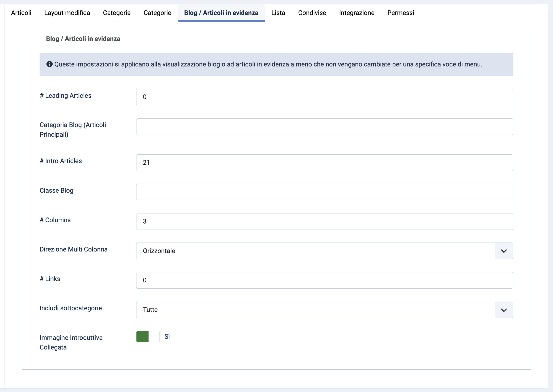Click the info icon in the notice

(x=49, y=64)
